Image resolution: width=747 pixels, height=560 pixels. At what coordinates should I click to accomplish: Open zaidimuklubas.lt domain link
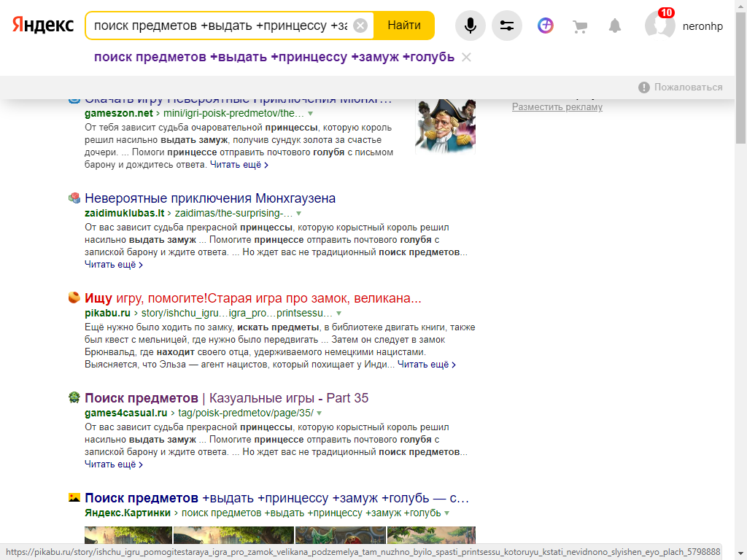(x=124, y=214)
